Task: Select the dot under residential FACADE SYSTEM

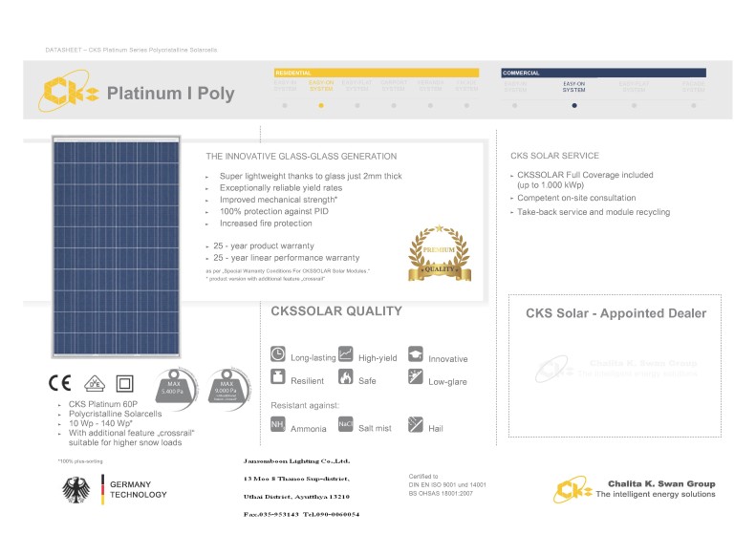Action: click(466, 105)
